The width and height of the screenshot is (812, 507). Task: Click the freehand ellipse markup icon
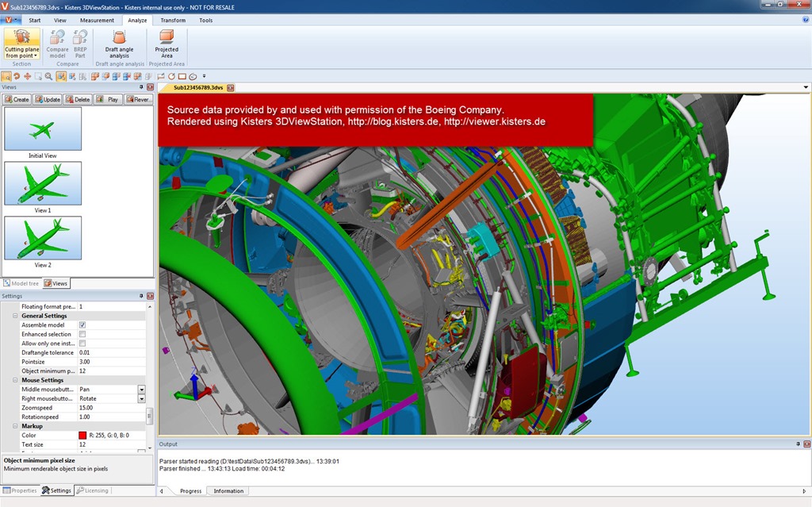tap(193, 76)
